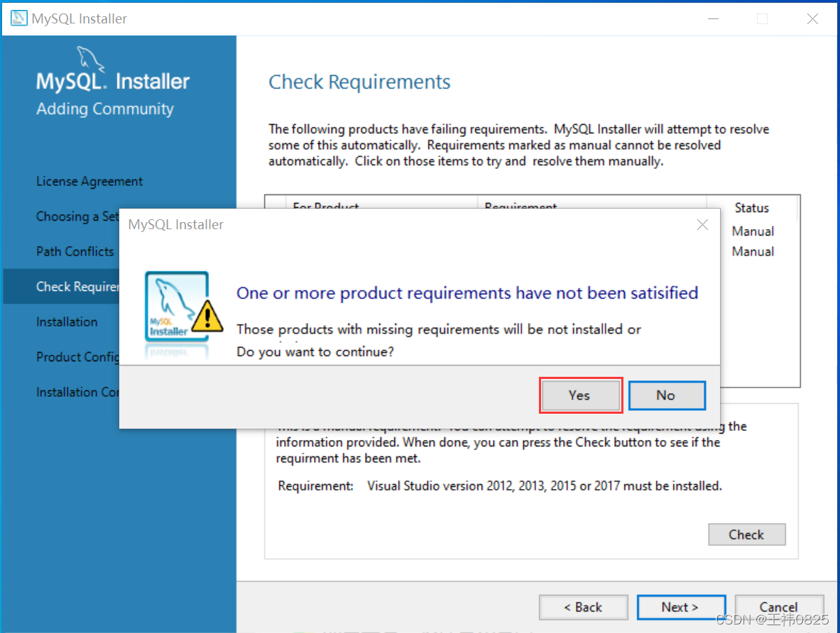Click Yes in the confirmation dialog

(x=580, y=395)
